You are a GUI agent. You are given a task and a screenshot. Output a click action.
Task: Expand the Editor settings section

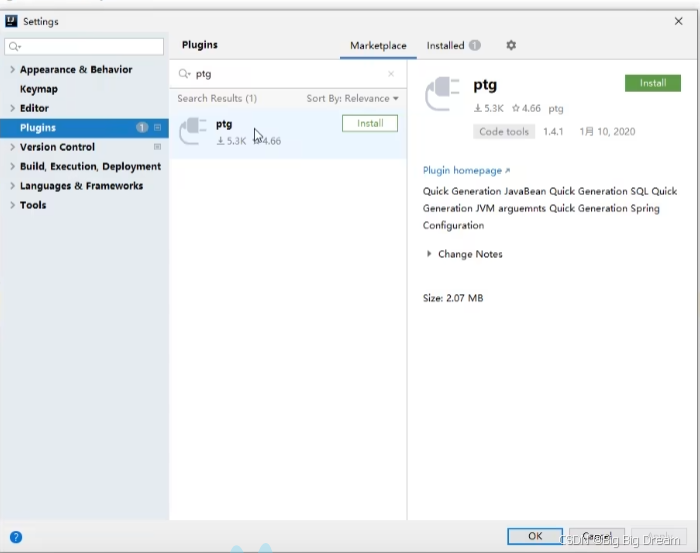coord(12,108)
